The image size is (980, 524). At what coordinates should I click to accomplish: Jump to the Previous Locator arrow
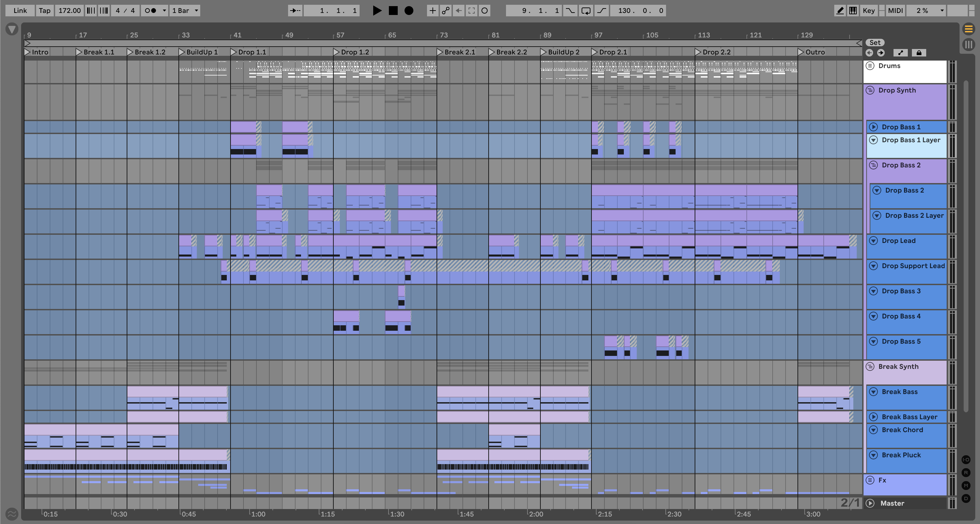pyautogui.click(x=869, y=53)
